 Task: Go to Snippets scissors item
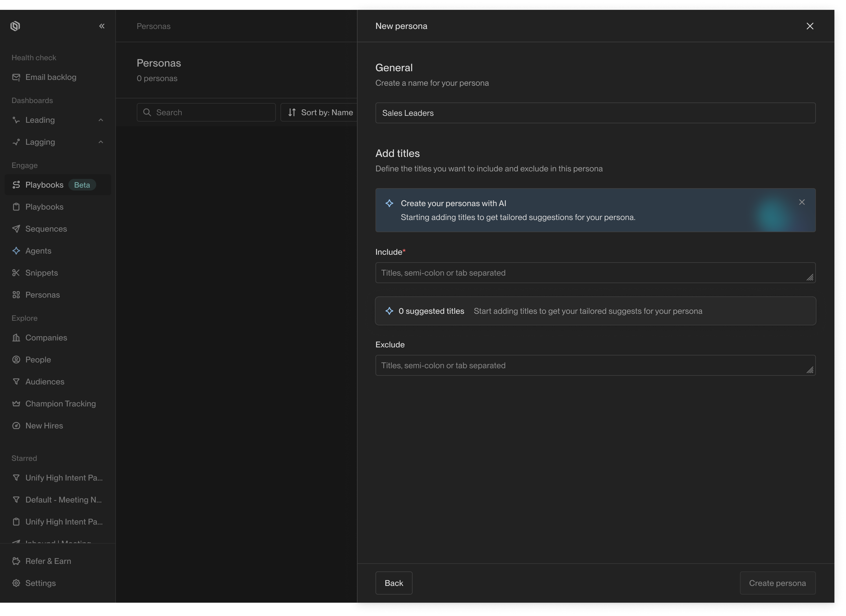pos(41,273)
